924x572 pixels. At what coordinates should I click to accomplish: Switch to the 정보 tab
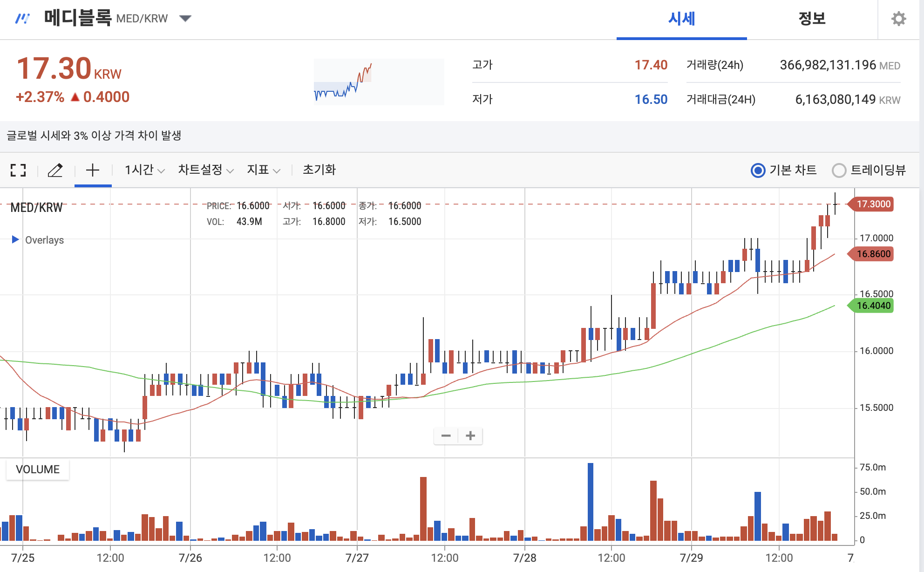pos(812,19)
